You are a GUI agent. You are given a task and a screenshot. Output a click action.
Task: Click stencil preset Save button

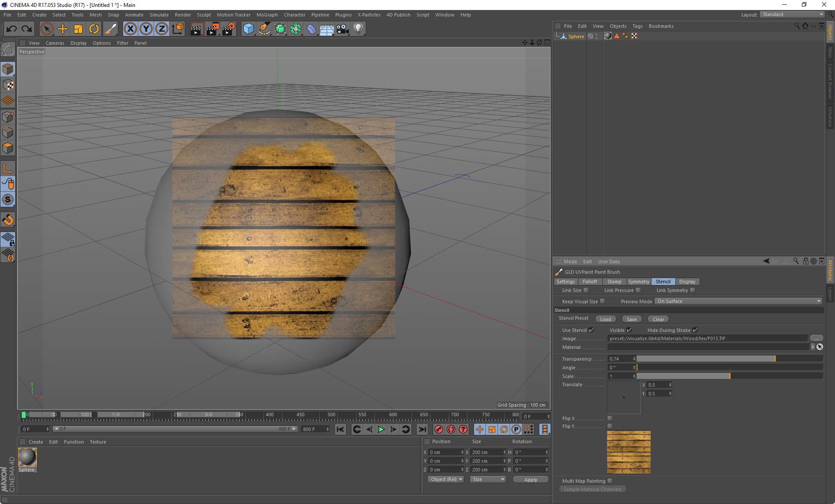pyautogui.click(x=631, y=319)
